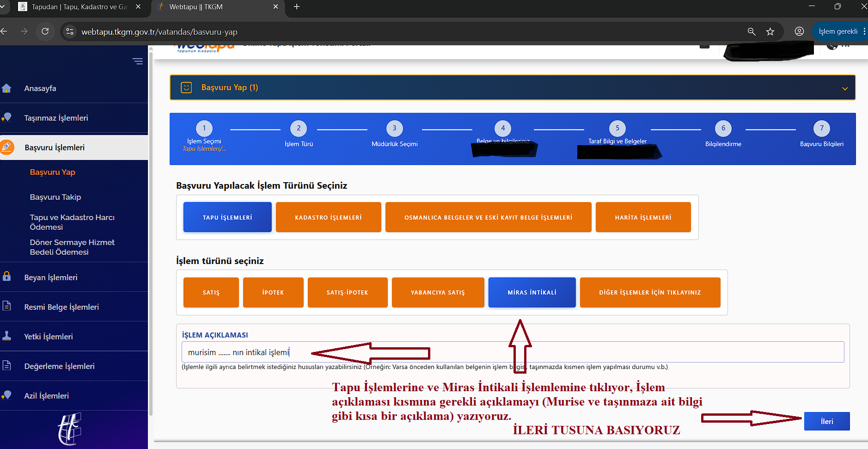Select the TAPU İŞLEMLERİ button

[x=227, y=217]
